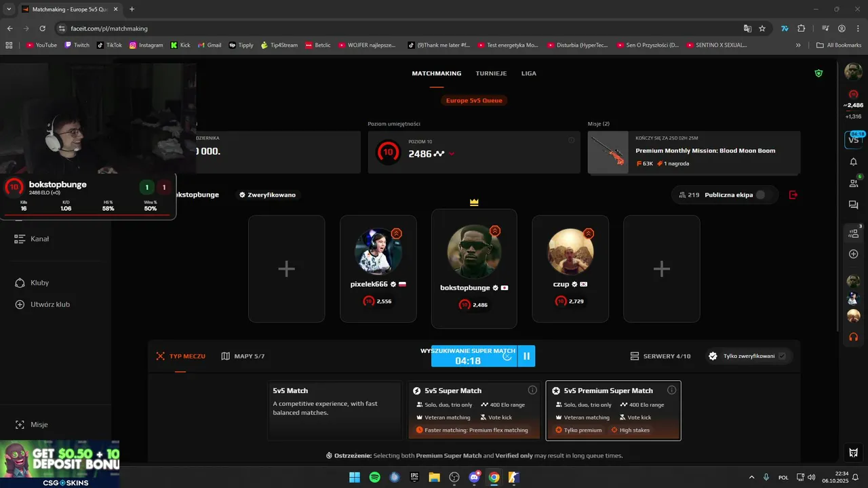Open the party panel icon with badge 3
Viewport: 868px width, 488px height.
tap(853, 233)
